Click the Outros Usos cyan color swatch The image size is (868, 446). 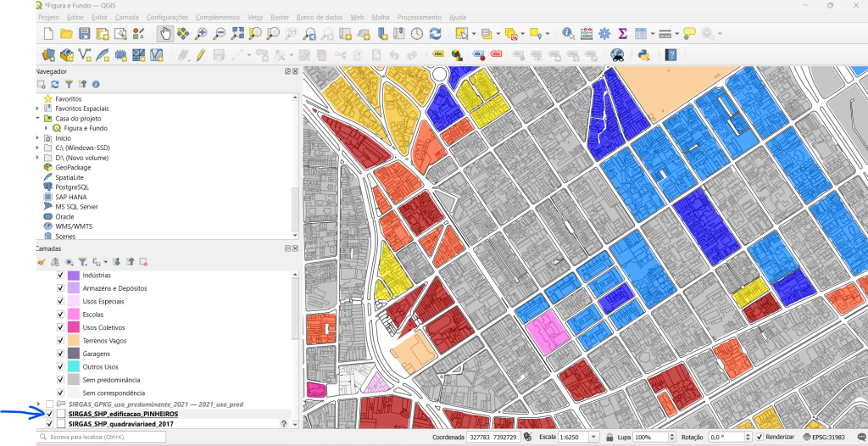(74, 367)
